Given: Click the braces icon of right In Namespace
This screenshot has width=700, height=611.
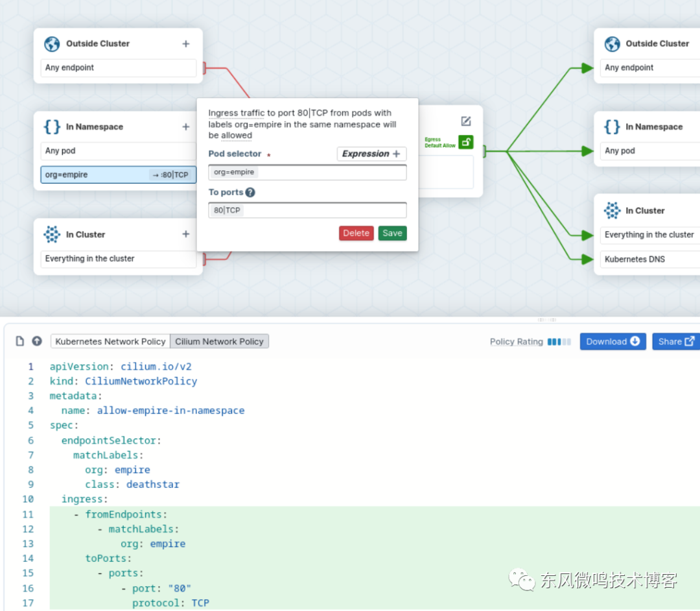Looking at the screenshot, I should point(612,127).
